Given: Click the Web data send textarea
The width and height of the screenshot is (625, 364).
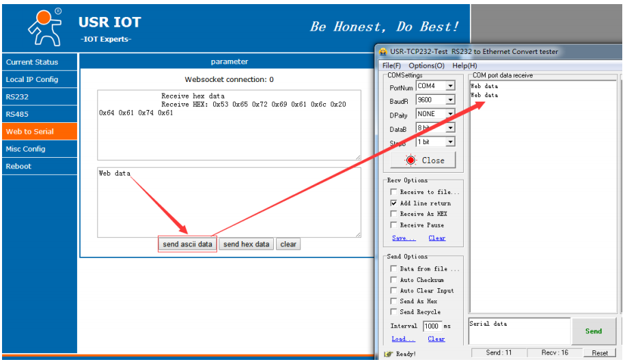Looking at the screenshot, I should tap(230, 203).
